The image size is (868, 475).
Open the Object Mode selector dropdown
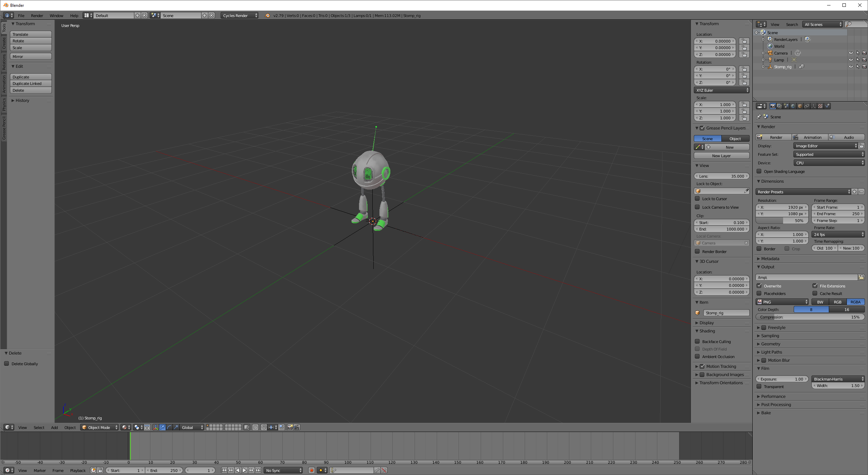coord(100,427)
